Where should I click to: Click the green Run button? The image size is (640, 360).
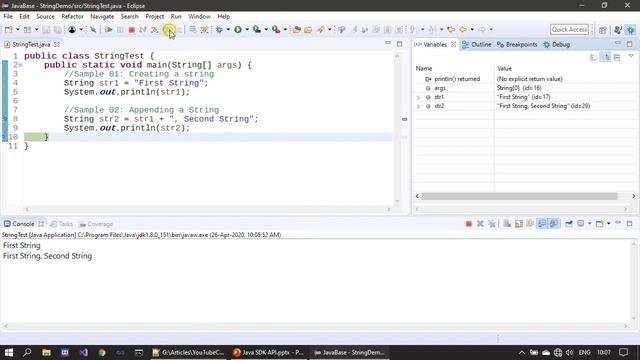click(x=238, y=29)
